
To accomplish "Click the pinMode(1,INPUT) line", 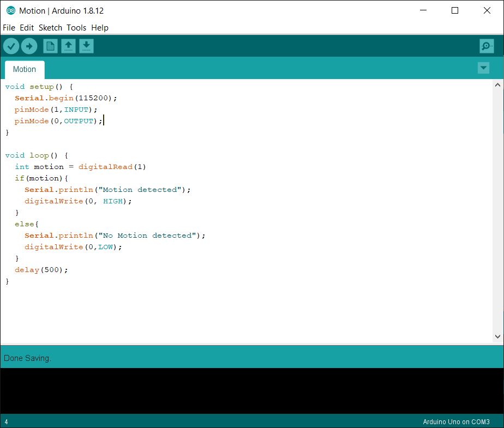I will (x=56, y=110).
